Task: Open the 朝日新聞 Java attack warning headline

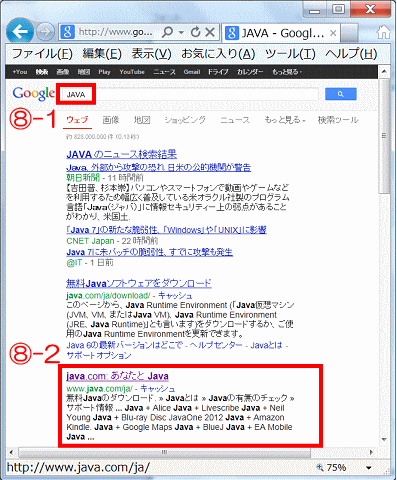Action: 158,167
